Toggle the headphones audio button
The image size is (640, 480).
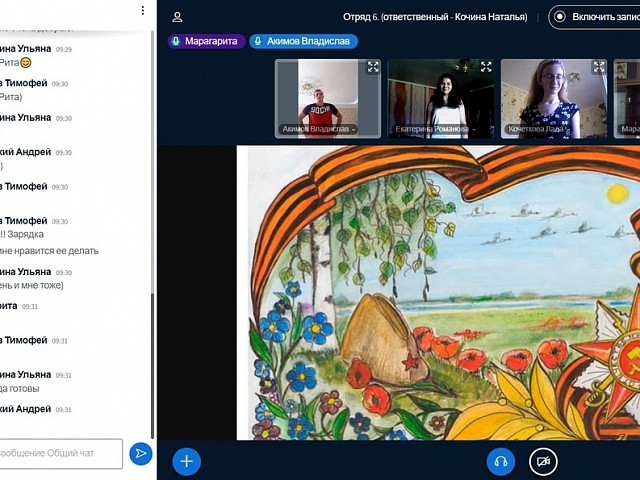coord(501,462)
